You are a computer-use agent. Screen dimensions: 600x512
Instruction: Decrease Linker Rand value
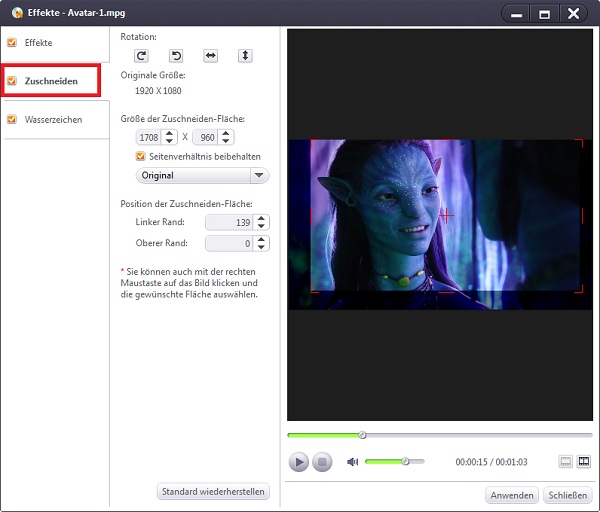pyautogui.click(x=261, y=226)
